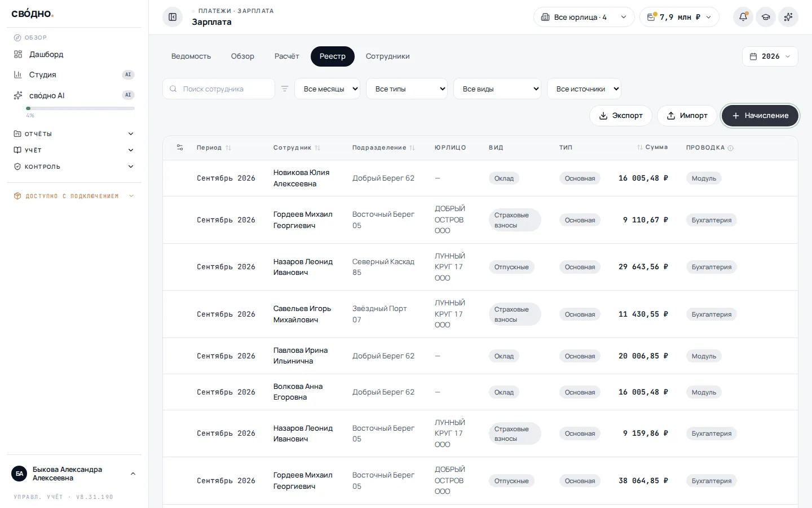Sort by Подразделение column arrows

click(412, 148)
